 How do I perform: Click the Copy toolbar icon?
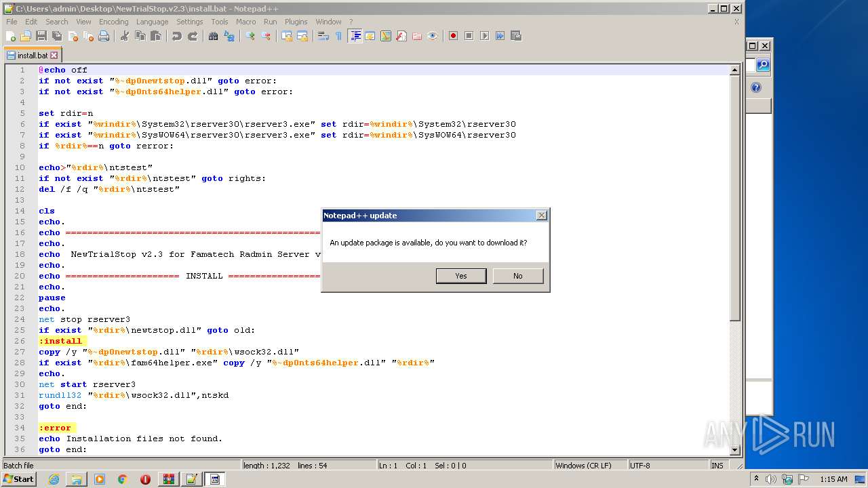coord(140,36)
